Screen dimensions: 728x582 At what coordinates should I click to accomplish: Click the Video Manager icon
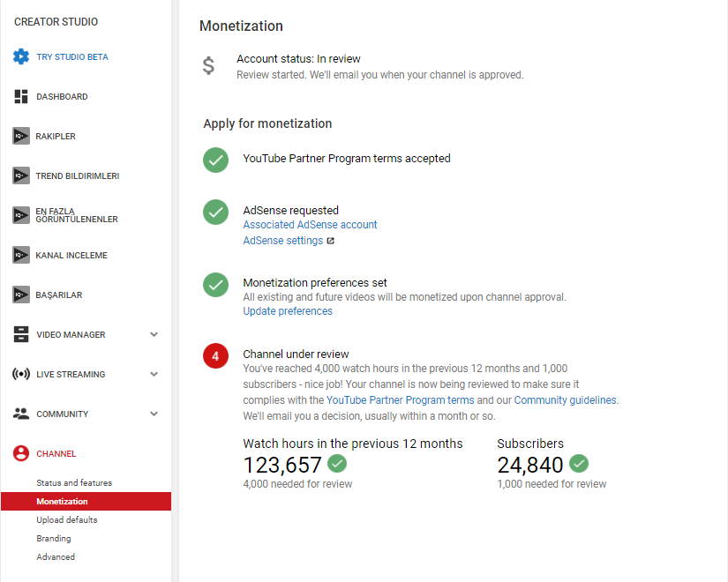(21, 334)
